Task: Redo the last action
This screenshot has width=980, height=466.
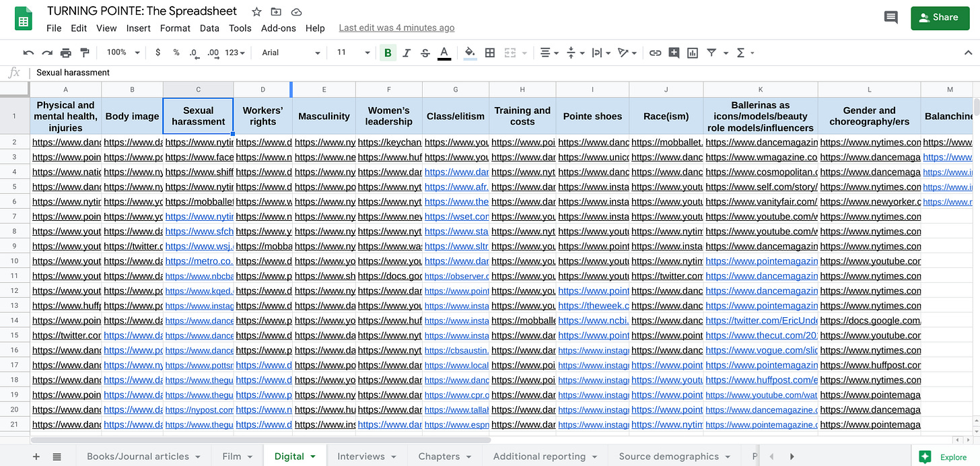Action: pos(47,53)
